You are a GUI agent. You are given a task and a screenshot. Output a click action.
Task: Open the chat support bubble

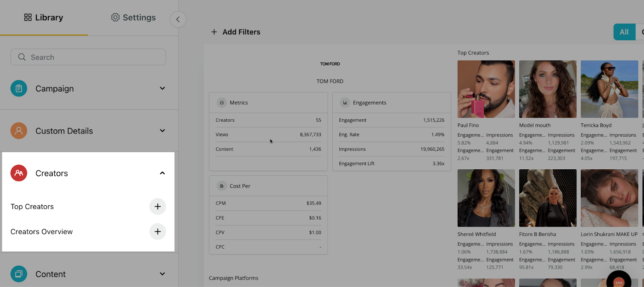tap(619, 281)
